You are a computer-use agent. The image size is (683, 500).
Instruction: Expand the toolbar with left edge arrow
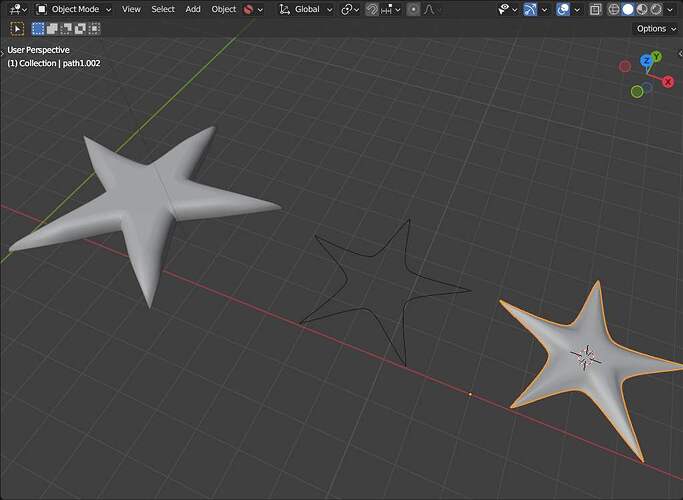coord(2,52)
